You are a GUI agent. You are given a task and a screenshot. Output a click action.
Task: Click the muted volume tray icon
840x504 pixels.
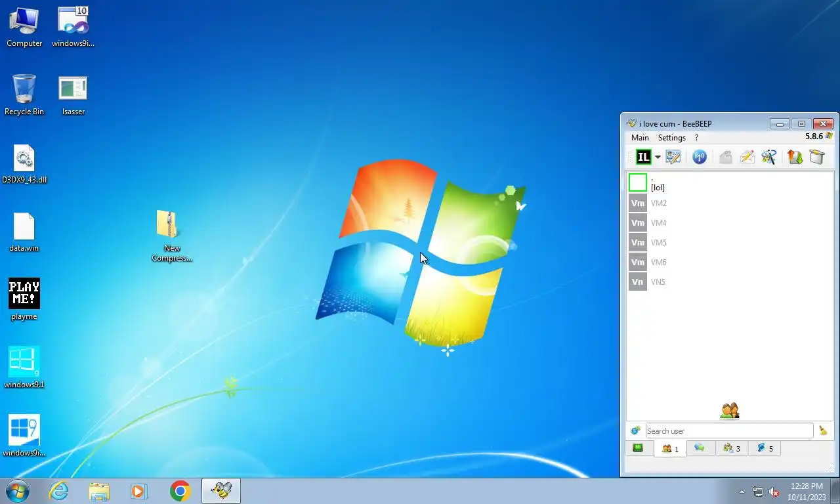[x=774, y=492]
